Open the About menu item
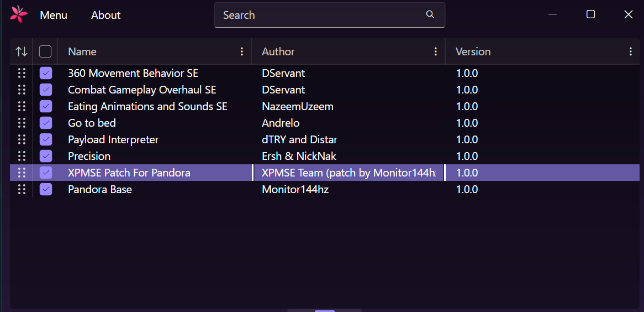 (105, 15)
